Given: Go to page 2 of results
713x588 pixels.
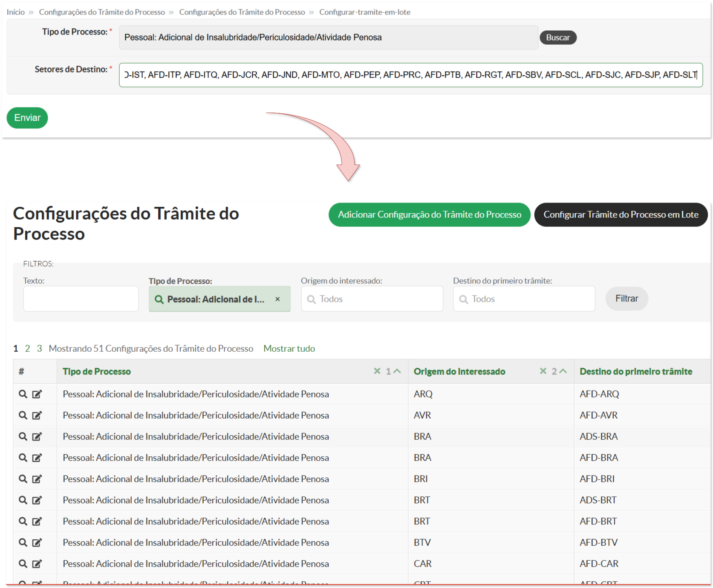Looking at the screenshot, I should (x=27, y=348).
